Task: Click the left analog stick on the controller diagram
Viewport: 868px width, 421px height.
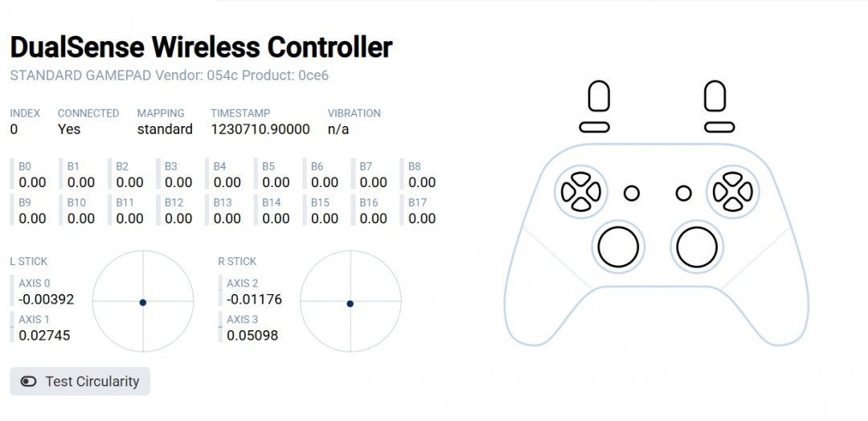Action: (x=618, y=247)
